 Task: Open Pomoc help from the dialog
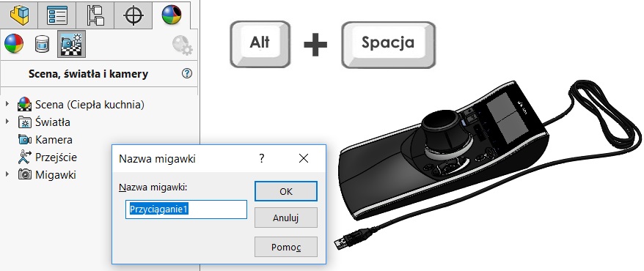pyautogui.click(x=286, y=248)
